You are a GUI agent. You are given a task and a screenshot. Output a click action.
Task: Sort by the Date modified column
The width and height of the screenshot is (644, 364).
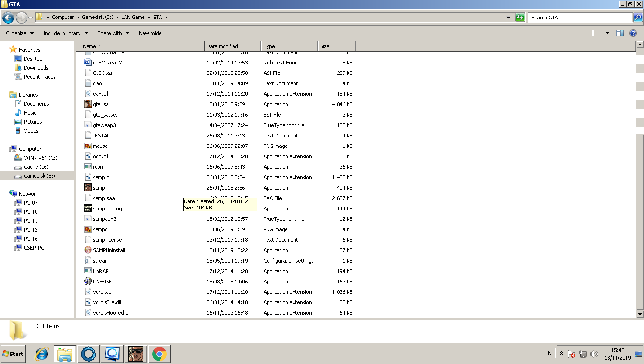(x=233, y=46)
